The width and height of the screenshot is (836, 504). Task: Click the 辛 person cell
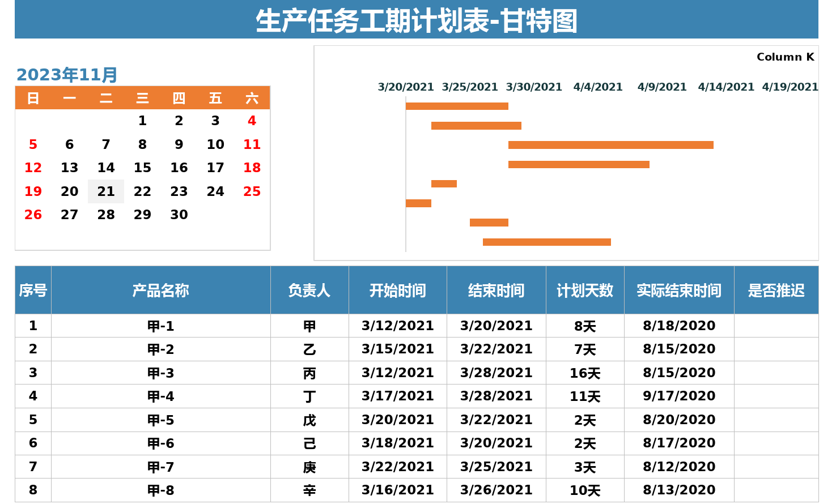[309, 490]
